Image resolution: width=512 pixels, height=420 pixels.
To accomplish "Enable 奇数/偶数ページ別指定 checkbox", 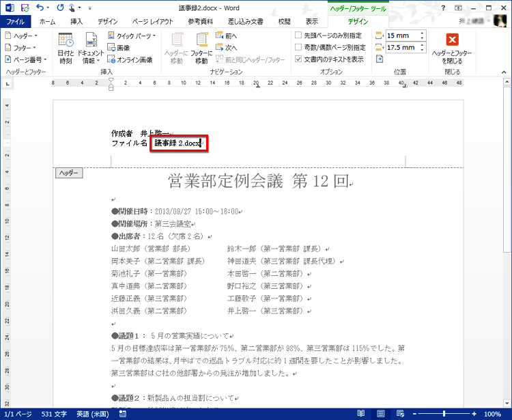I will [298, 47].
